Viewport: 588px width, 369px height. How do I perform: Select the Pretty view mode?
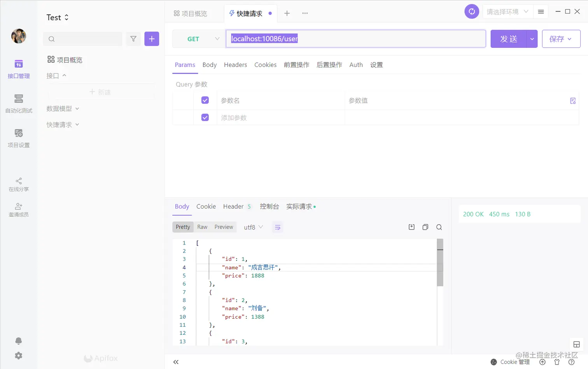point(183,227)
